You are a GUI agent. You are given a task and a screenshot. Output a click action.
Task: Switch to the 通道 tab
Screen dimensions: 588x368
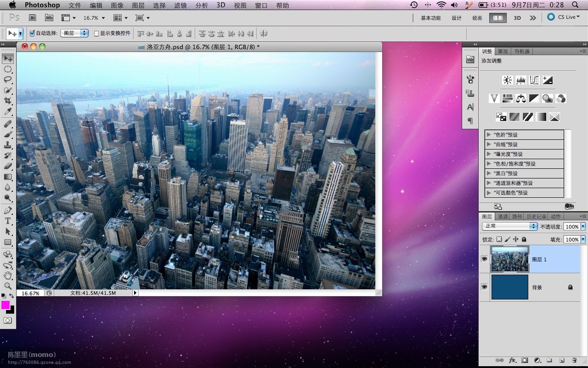point(503,217)
